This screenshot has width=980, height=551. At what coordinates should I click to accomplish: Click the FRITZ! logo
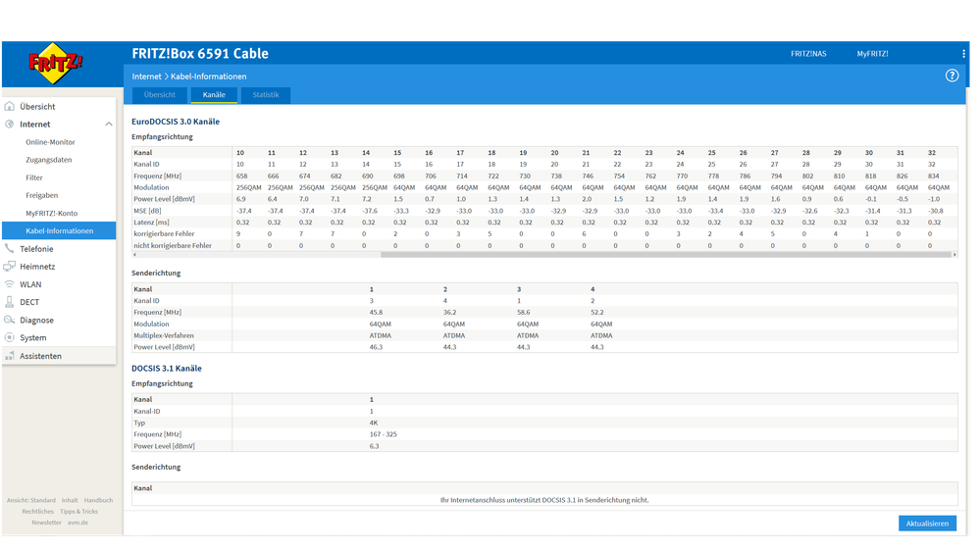pos(55,63)
